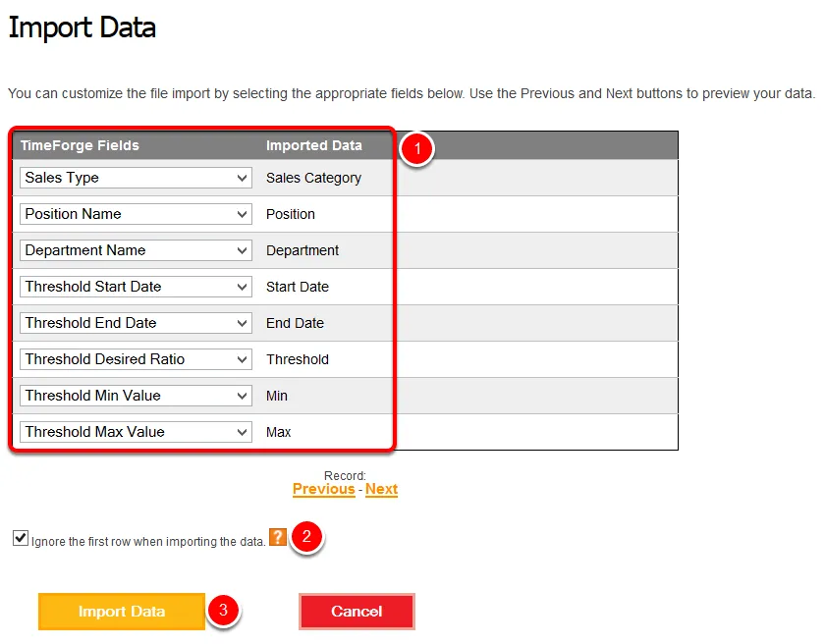Viewport: 825px width, 644px height.
Task: Open the Position Name dropdown
Action: [x=136, y=214]
